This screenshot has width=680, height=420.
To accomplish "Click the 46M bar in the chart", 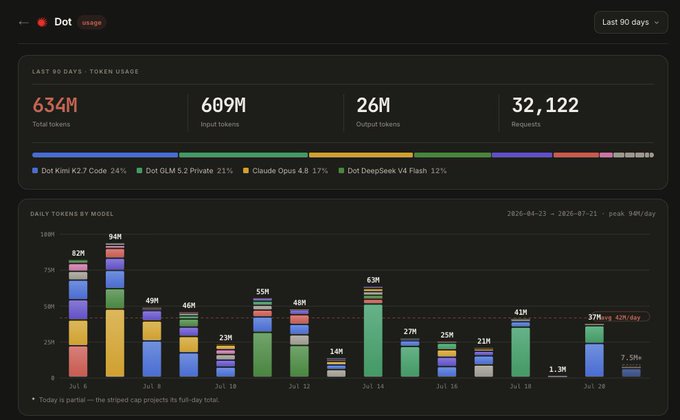I will 189,344.
